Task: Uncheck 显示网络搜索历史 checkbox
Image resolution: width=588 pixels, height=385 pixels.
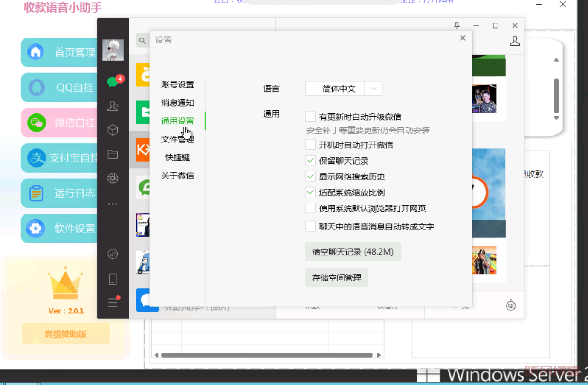Action: coord(310,176)
